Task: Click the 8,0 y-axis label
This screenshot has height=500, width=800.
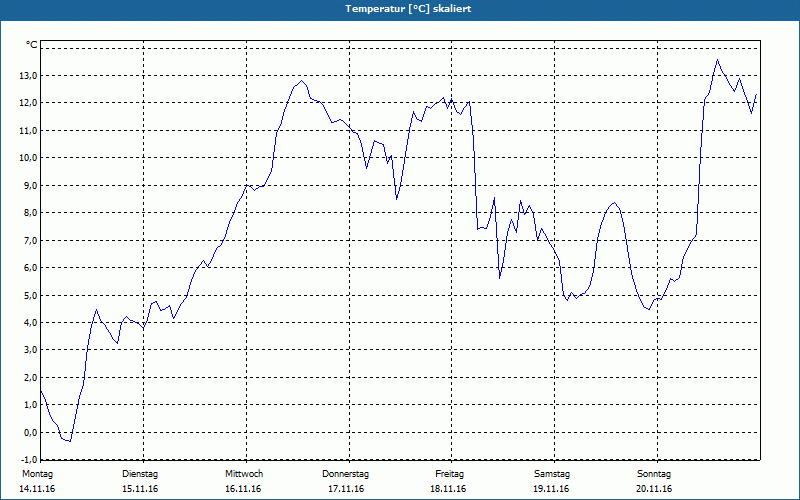Action: click(31, 213)
